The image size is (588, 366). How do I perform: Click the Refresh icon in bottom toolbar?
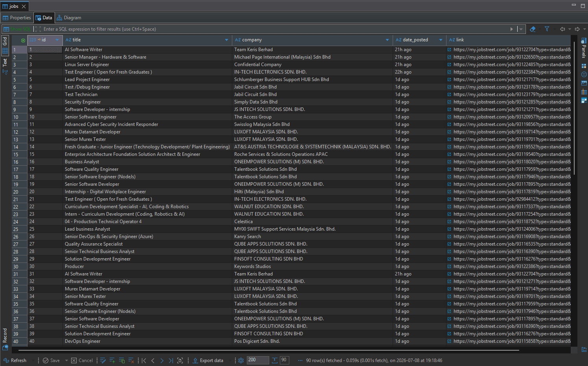[6, 360]
